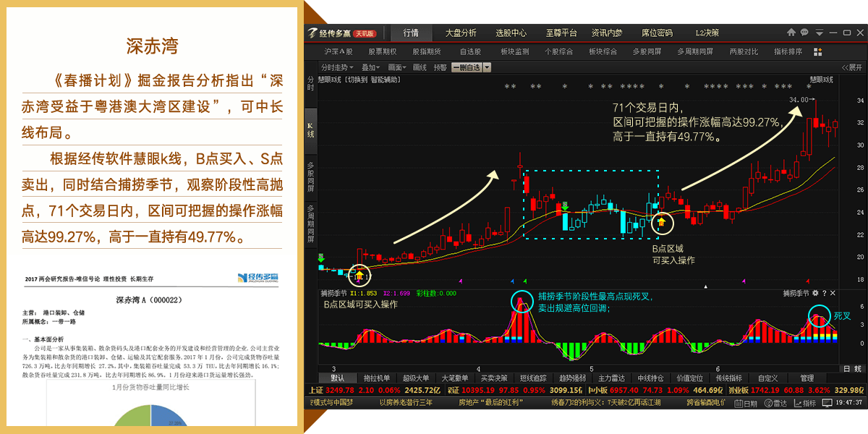Open 自选股 watchlist
The height and width of the screenshot is (434, 868).
click(470, 52)
